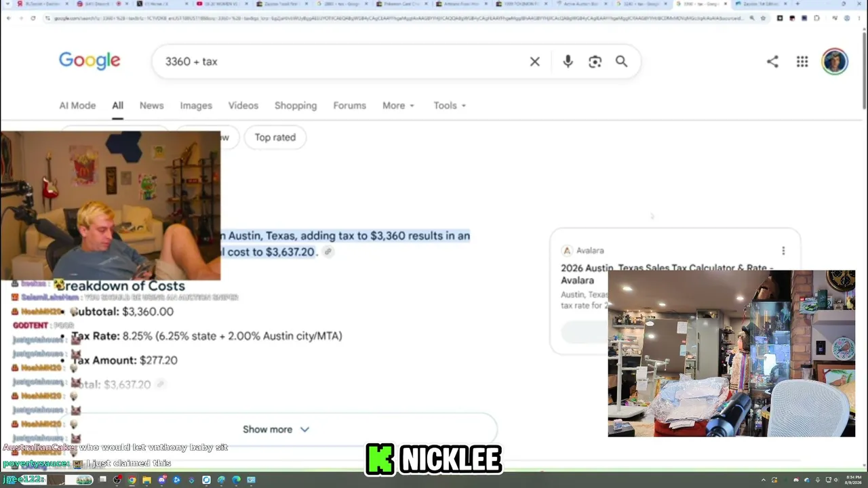This screenshot has height=488, width=868.
Task: Open Google Lens image search
Action: coord(595,62)
